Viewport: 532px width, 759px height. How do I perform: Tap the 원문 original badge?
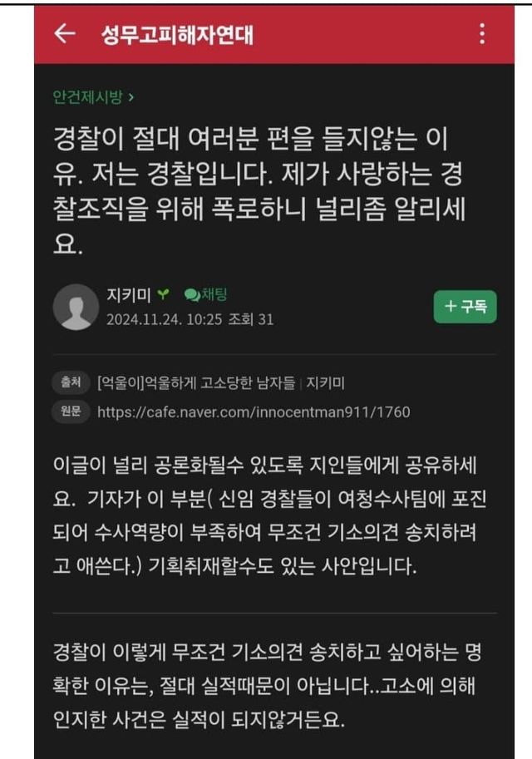(x=71, y=412)
